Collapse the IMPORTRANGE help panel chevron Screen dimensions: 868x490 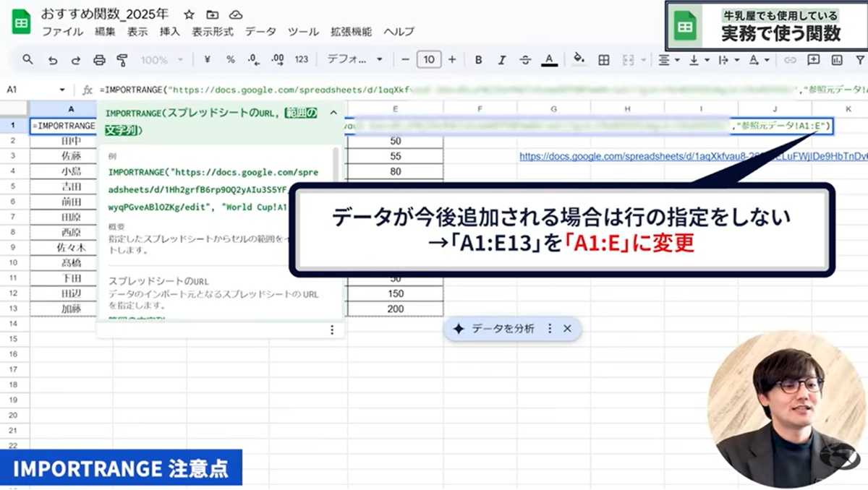coord(333,113)
